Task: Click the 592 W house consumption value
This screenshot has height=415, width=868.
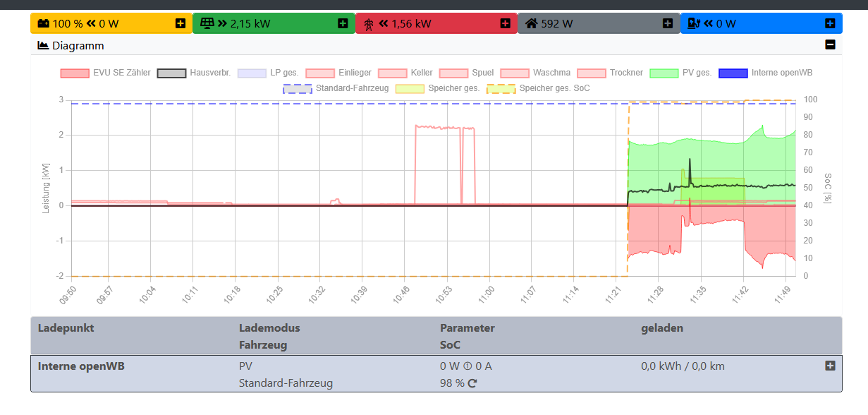Action: coord(557,23)
